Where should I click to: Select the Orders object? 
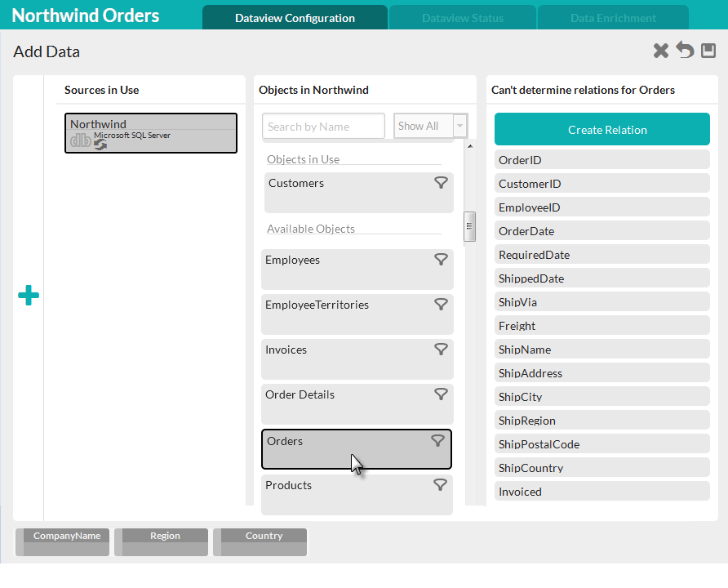(x=357, y=449)
